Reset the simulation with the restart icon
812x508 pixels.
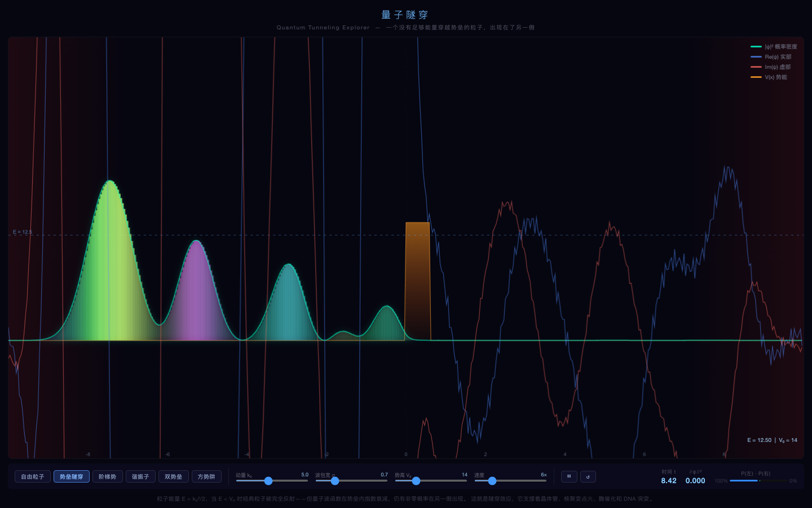coord(588,476)
